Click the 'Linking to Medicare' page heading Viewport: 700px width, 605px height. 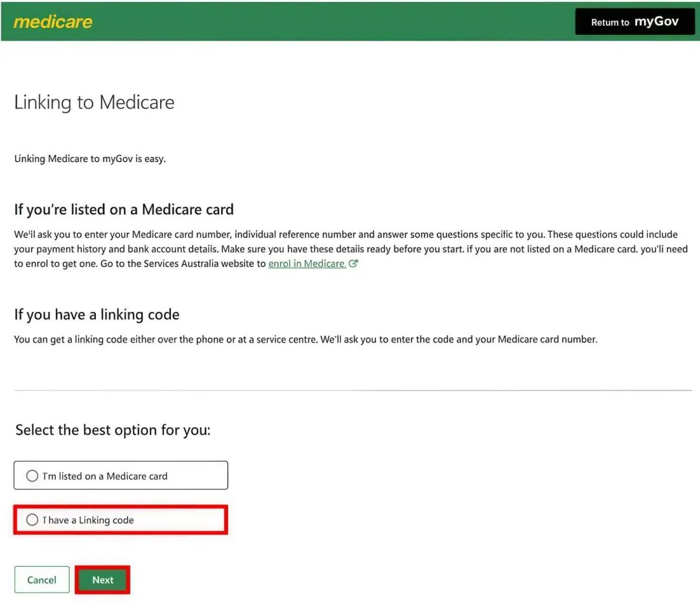coord(95,102)
